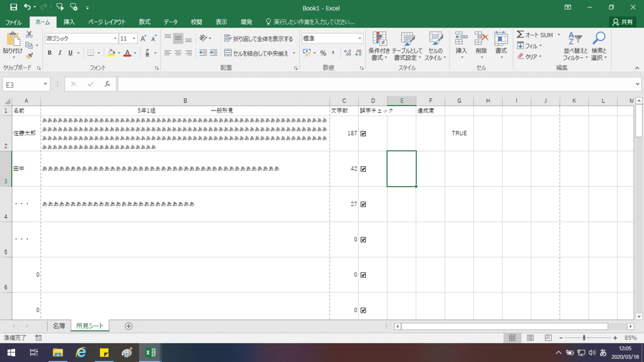Open 検索と選択 find and select
644x362 pixels.
click(x=598, y=46)
